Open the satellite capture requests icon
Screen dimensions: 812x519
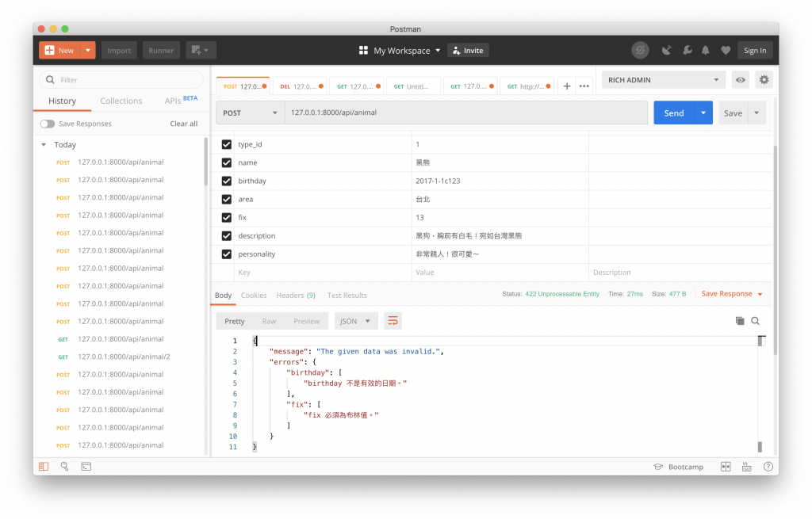pyautogui.click(x=667, y=50)
